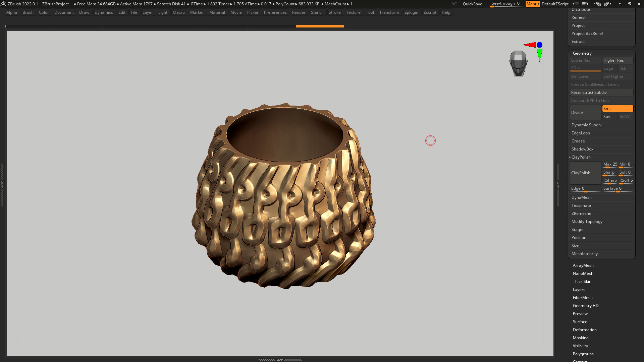Click the woven vase model in canvas
The image size is (644, 362).
283,196
